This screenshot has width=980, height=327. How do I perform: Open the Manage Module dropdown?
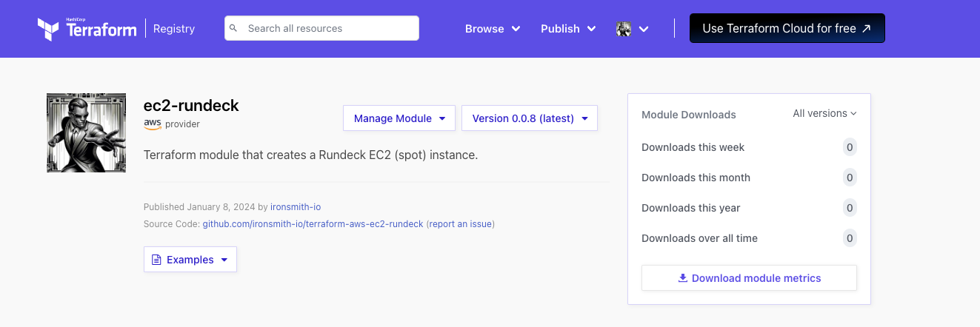[399, 118]
